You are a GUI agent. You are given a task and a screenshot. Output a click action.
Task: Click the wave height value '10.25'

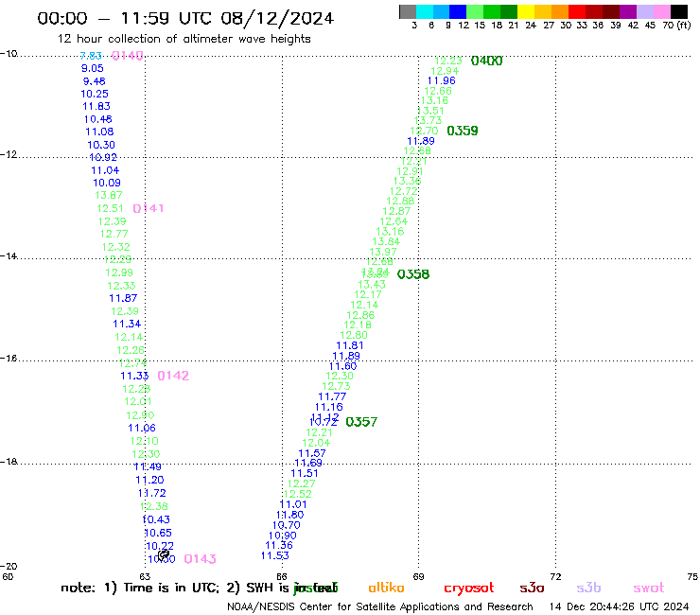(95, 94)
